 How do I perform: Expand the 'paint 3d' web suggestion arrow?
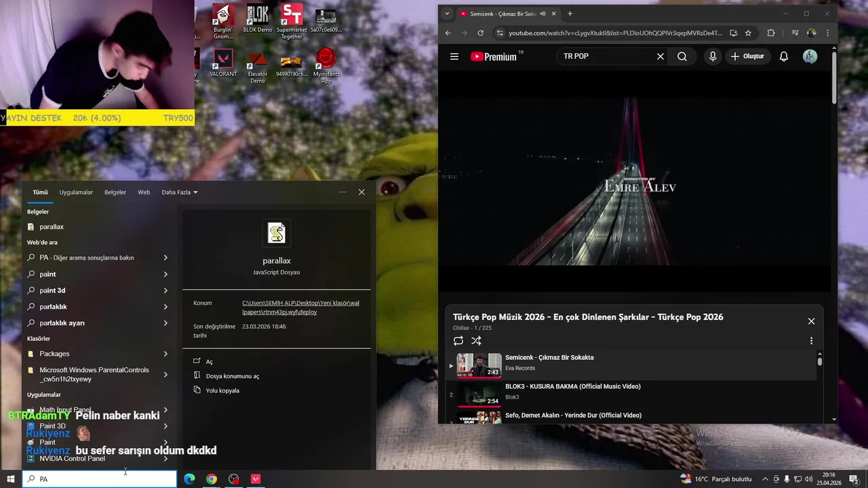click(x=165, y=290)
